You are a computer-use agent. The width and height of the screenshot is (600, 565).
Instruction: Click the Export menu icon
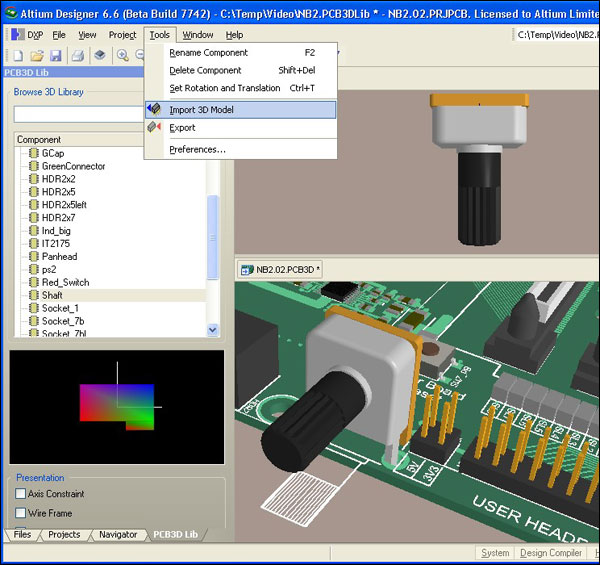pos(154,127)
